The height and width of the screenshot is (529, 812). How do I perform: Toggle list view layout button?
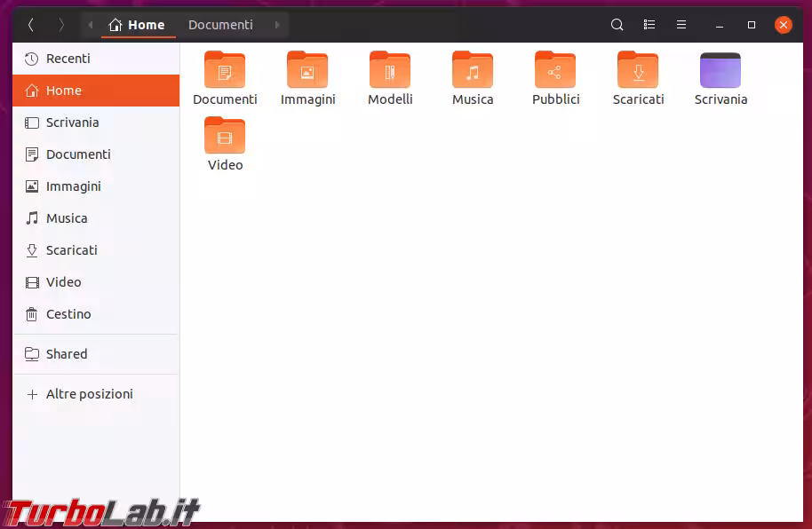pos(649,25)
